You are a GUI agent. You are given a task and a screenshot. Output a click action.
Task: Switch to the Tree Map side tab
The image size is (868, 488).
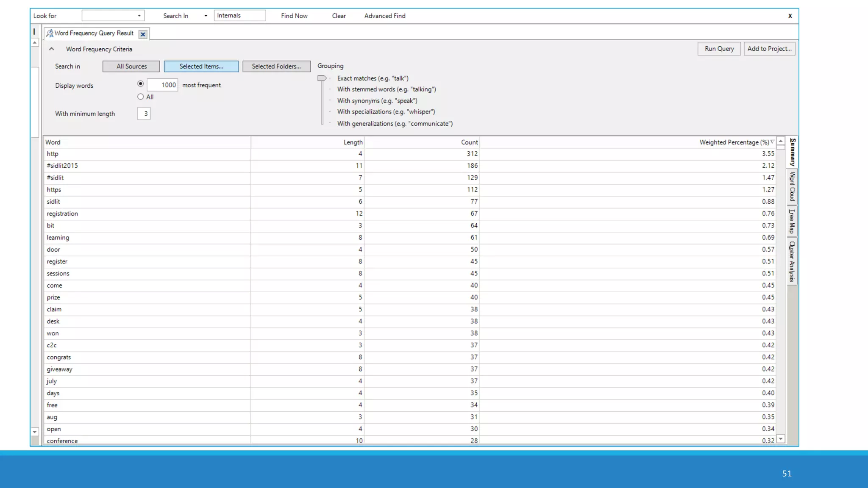[792, 221]
